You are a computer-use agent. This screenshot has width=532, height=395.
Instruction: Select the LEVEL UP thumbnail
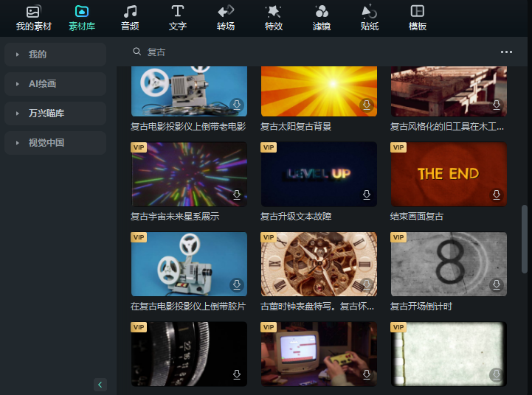[x=319, y=174]
